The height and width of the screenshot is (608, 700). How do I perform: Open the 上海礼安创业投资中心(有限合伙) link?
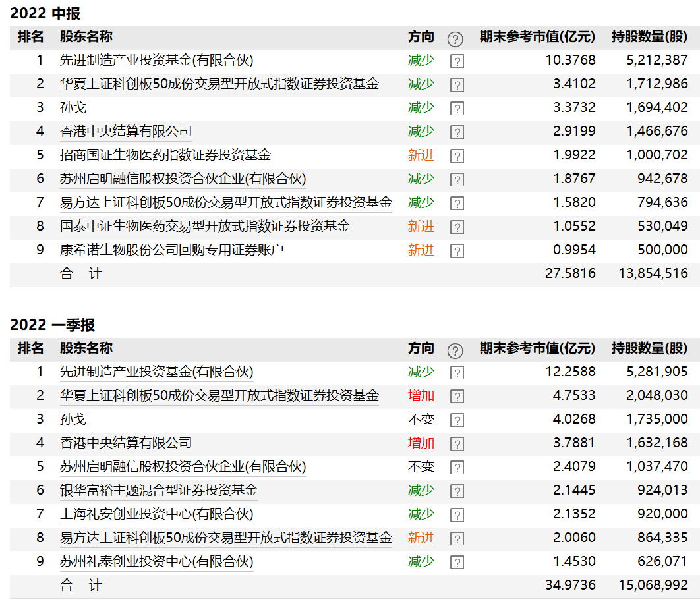click(x=156, y=514)
